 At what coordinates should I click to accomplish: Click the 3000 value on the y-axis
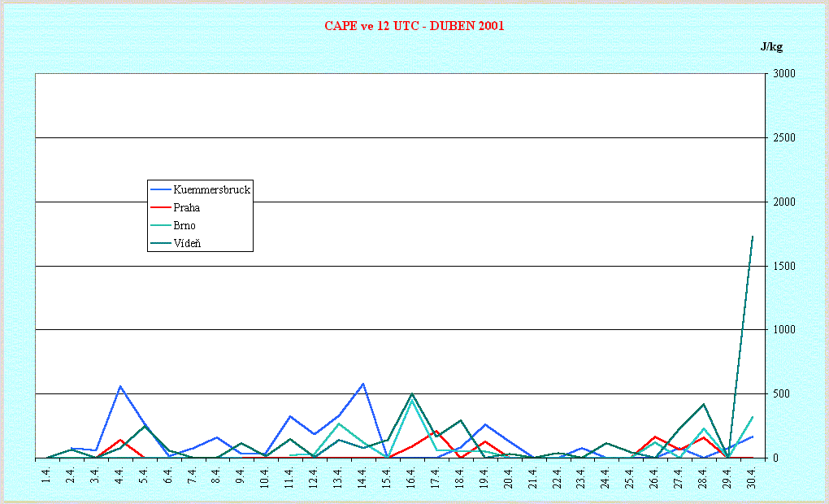tap(784, 74)
